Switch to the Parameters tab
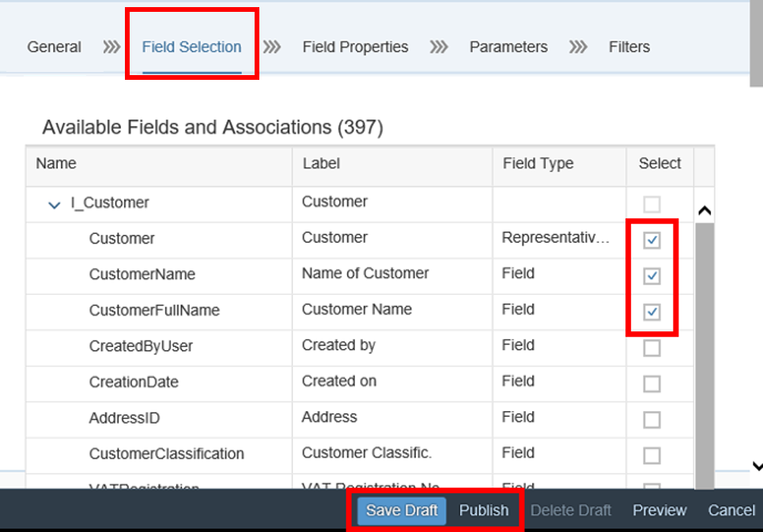The width and height of the screenshot is (763, 532). click(508, 47)
